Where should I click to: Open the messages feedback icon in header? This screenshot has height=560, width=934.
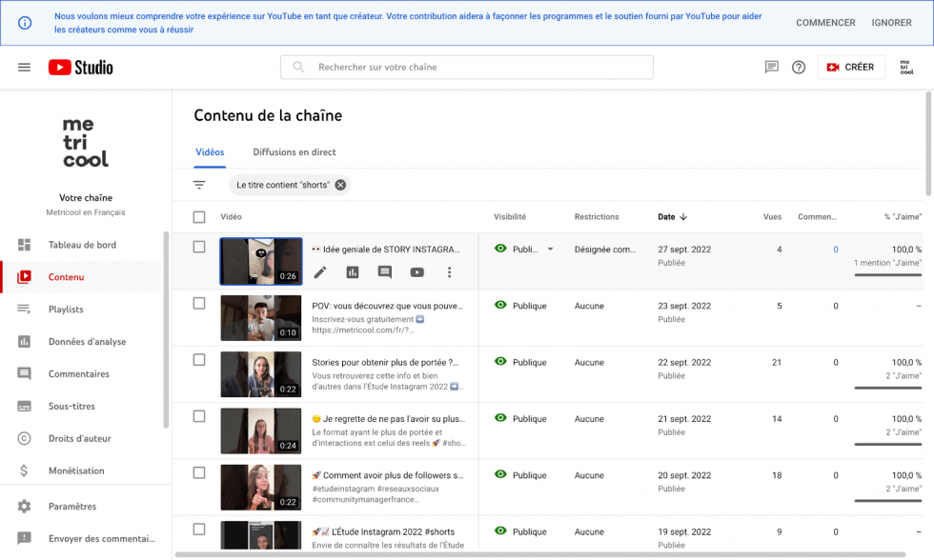[771, 68]
